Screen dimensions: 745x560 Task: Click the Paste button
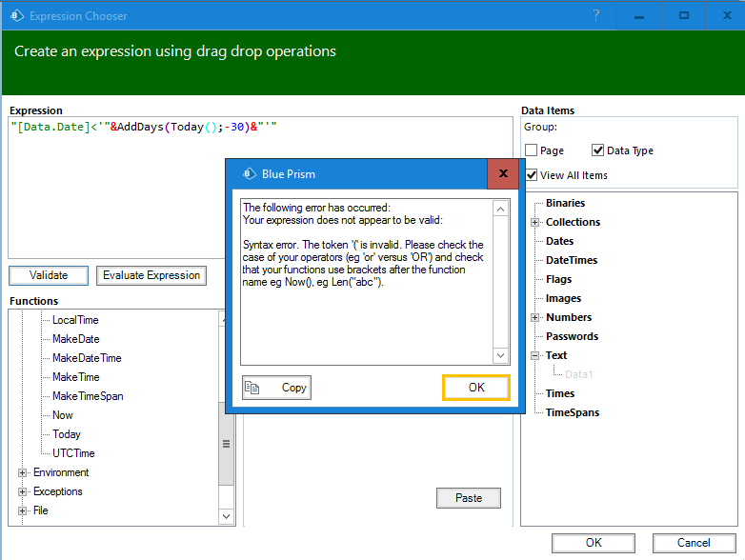tap(469, 498)
